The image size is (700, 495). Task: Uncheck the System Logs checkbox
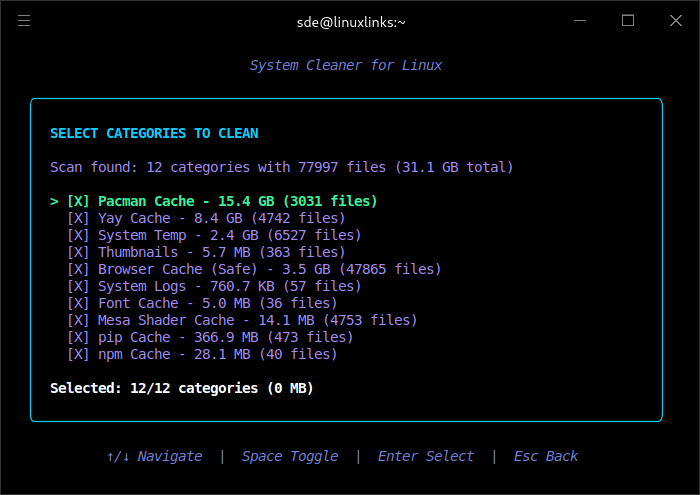[x=78, y=286]
